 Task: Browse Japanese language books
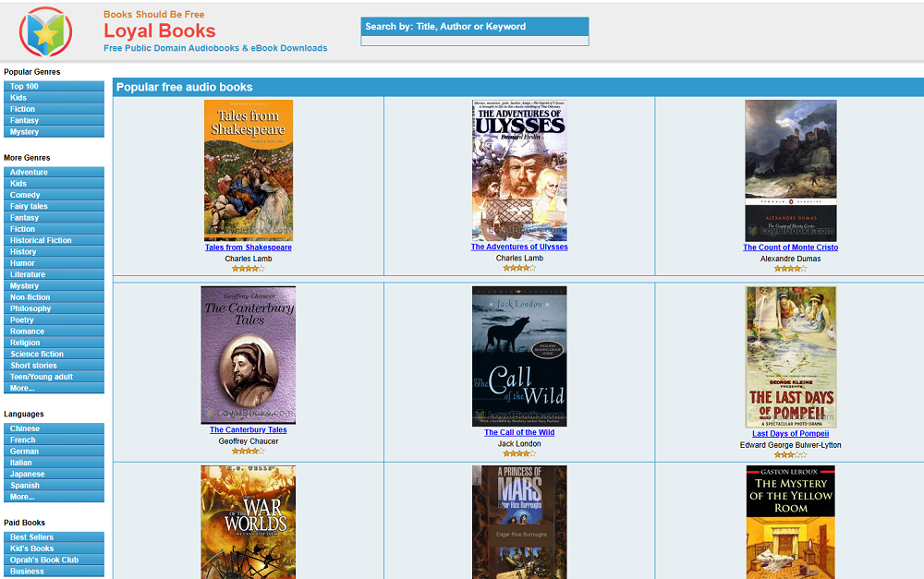[x=54, y=474]
